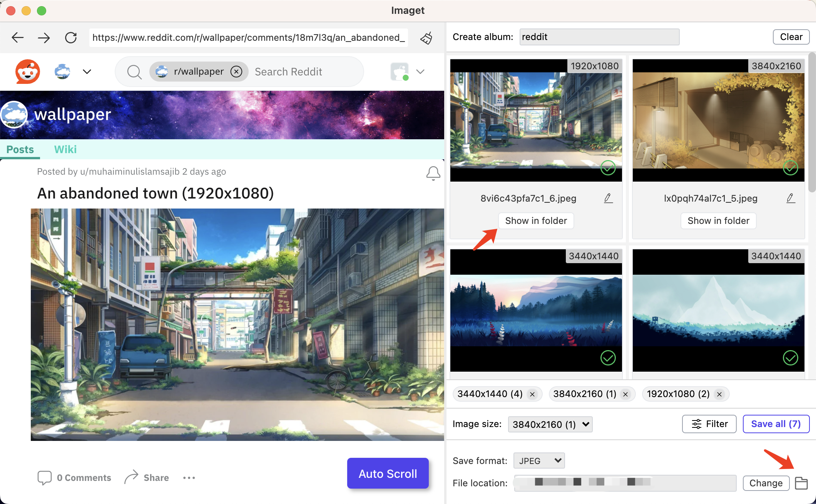Click the Posts tab
Image resolution: width=816 pixels, height=504 pixels.
pyautogui.click(x=20, y=150)
